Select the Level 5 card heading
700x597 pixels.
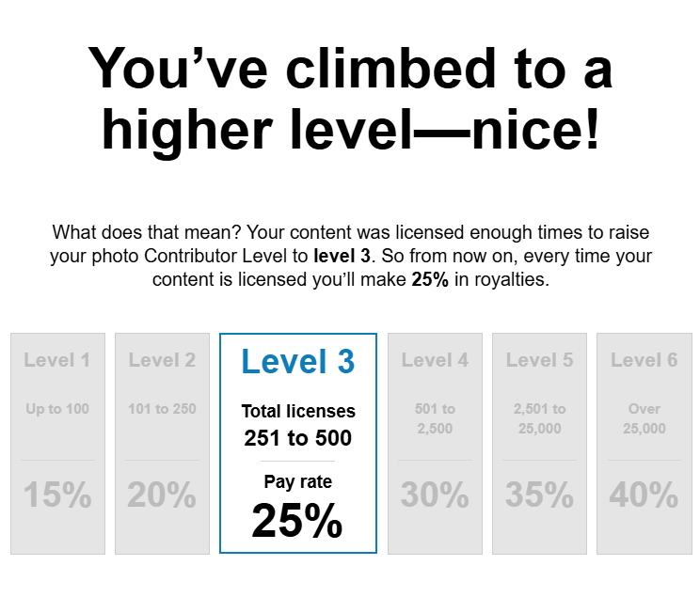(539, 359)
